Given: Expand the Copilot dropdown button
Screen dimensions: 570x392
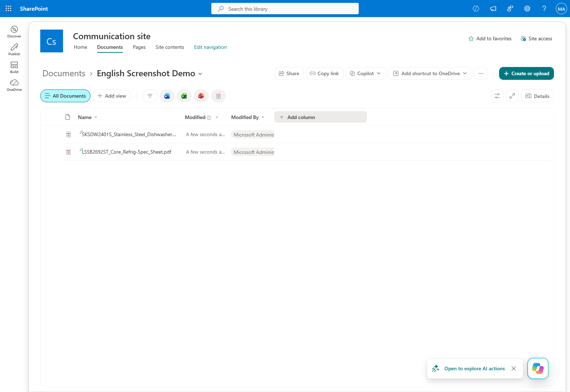Looking at the screenshot, I should coord(366,73).
